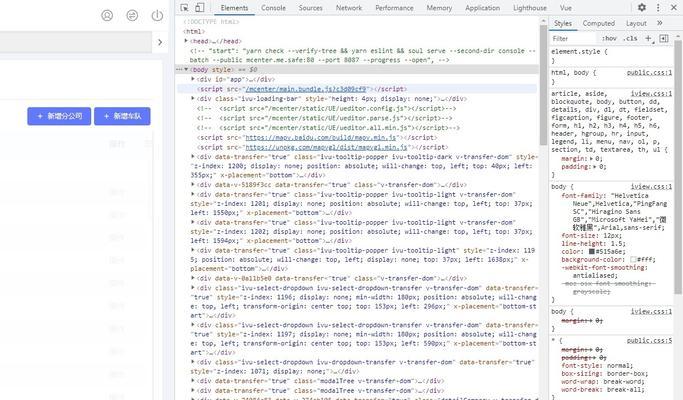683x400 pixels.
Task: Expand the data-v-0a11b5e0 div node
Action: 193,278
